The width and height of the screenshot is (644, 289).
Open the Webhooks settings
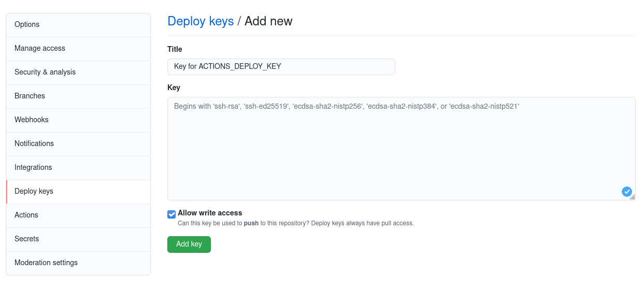78,120
